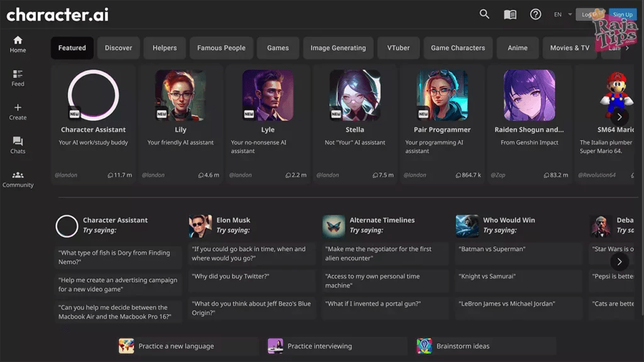Click Who Would Win avatar icon

click(467, 226)
